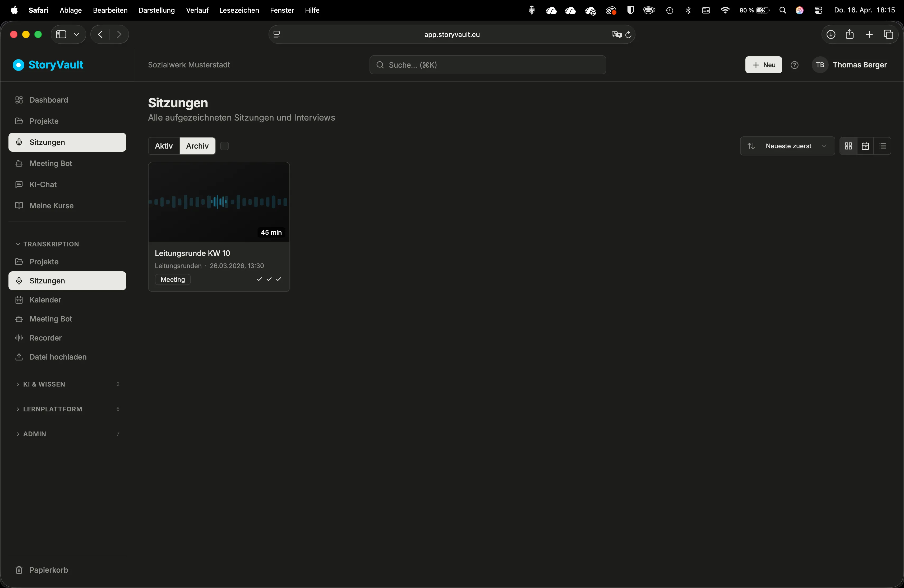Open the Lesezeichen menu in menu bar
The width and height of the screenshot is (904, 588).
[x=239, y=10]
